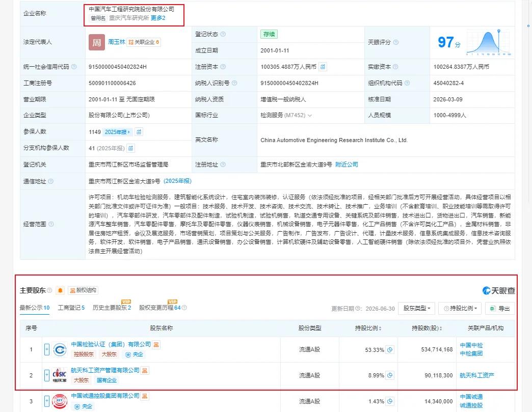Click the 更多2 former names link
This screenshot has width=532, height=412.
tap(158, 18)
